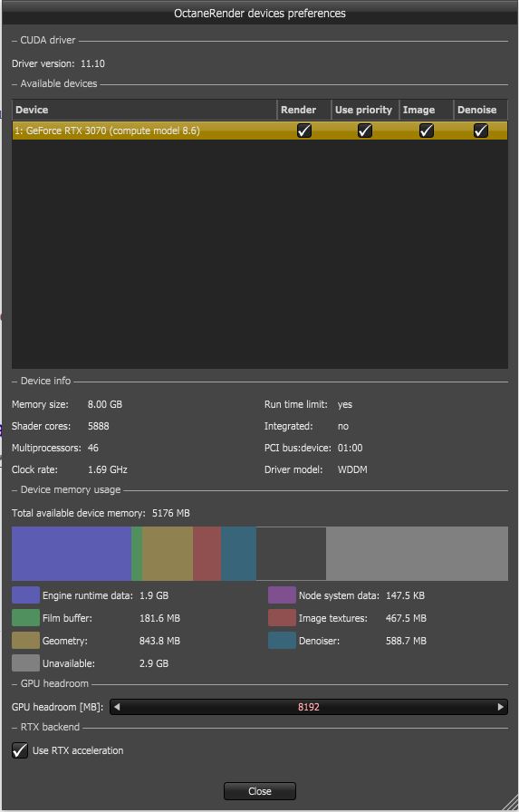The width and height of the screenshot is (519, 812).
Task: Click Unavailable gray color swatch
Action: (26, 663)
